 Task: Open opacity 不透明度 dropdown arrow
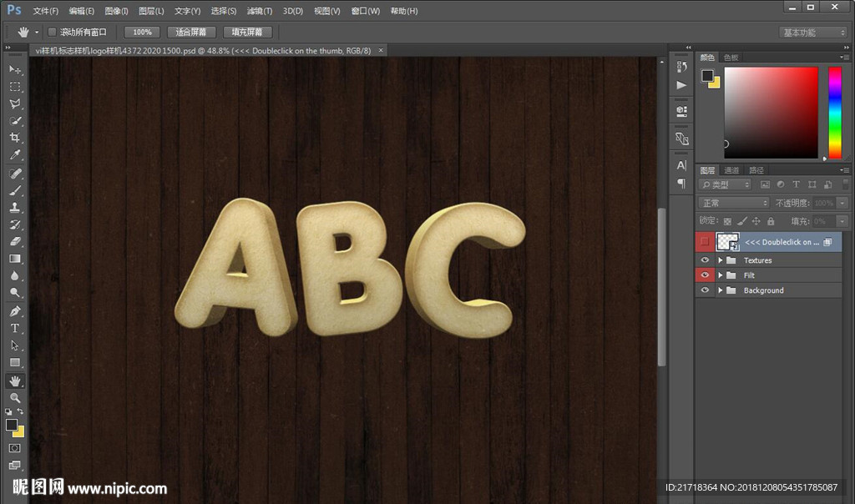(843, 203)
